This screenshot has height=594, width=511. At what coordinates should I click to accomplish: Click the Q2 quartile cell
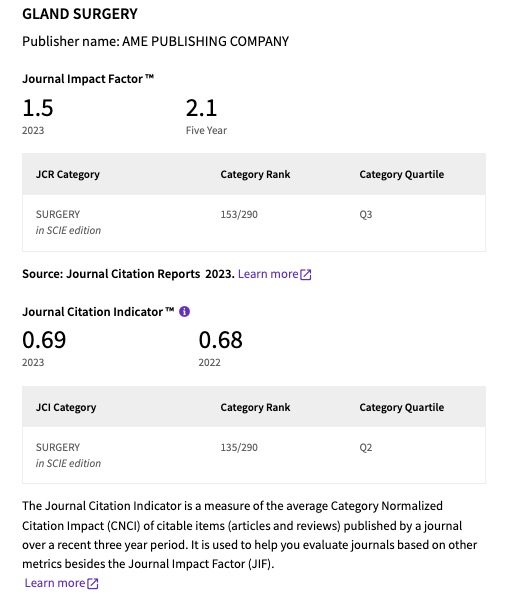366,447
